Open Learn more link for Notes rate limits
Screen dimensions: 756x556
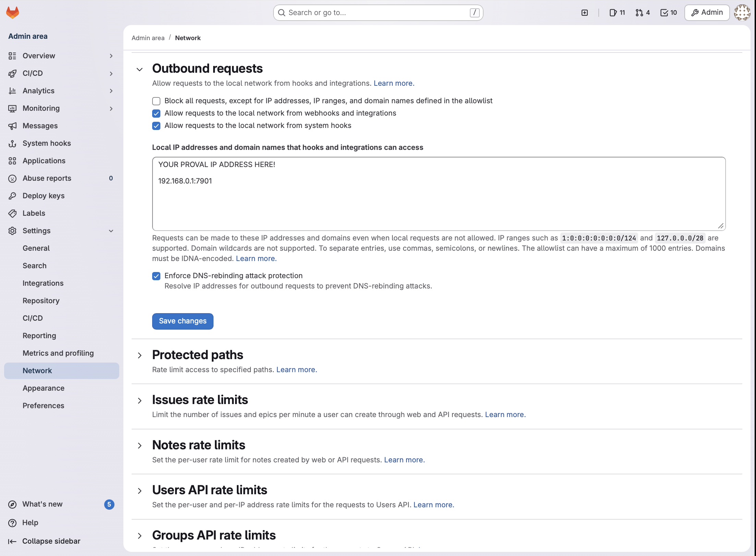(404, 460)
